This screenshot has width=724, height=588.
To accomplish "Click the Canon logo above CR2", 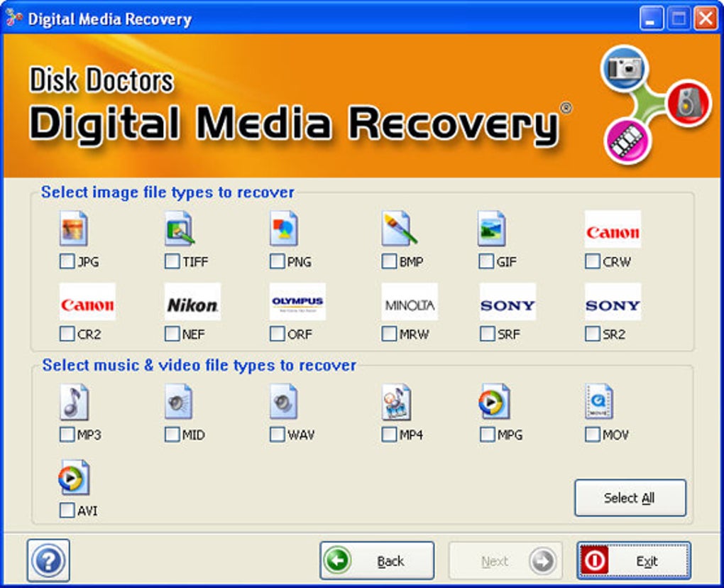I will point(87,302).
